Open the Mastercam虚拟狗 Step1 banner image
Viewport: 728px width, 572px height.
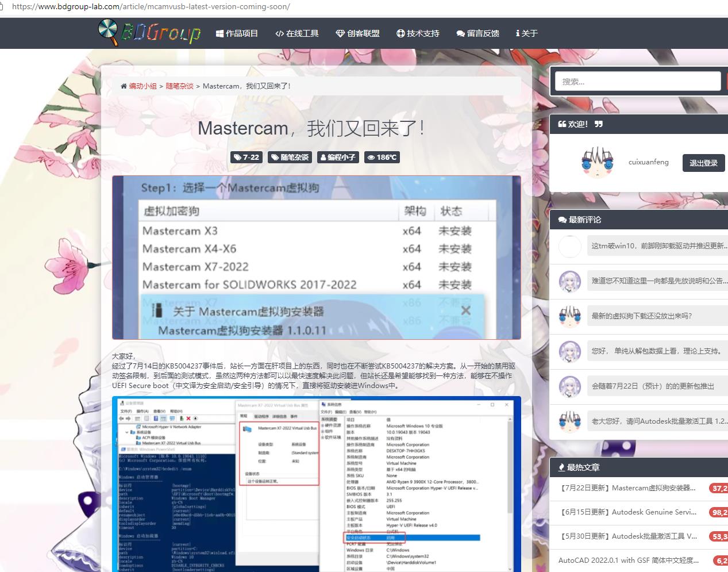(317, 258)
